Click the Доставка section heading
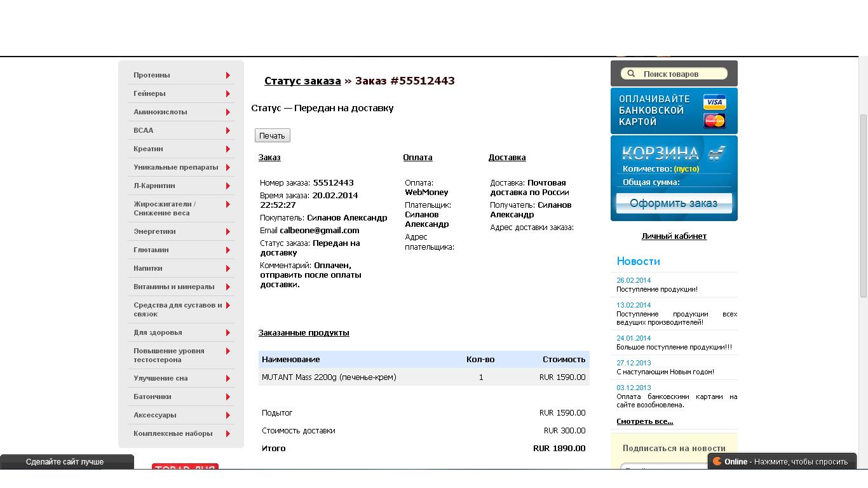 tap(507, 158)
